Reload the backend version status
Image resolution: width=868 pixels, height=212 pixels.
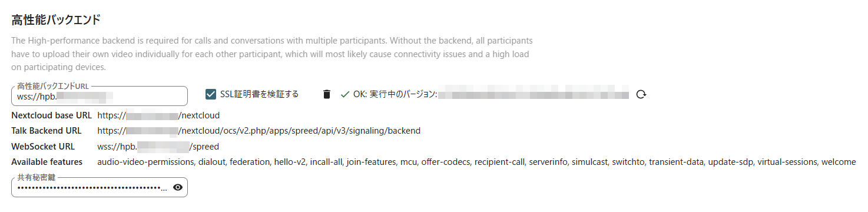click(642, 94)
